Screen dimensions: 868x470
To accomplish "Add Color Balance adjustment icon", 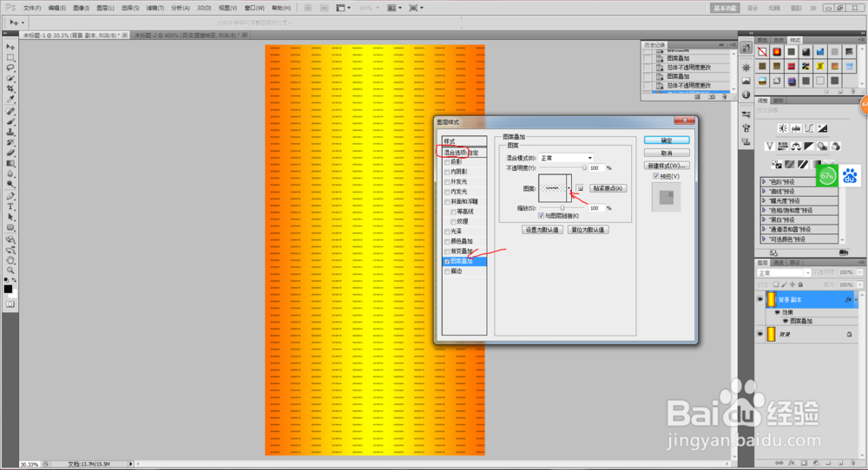I will [x=796, y=146].
